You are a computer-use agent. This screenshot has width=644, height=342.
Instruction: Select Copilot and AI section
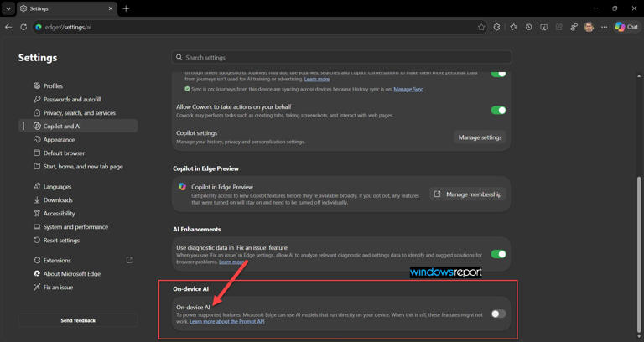(78, 126)
